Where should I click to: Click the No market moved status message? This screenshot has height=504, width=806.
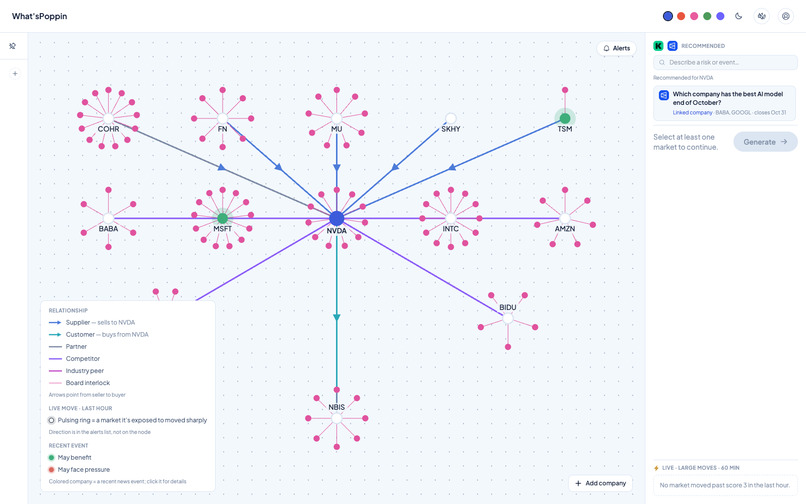(725, 485)
